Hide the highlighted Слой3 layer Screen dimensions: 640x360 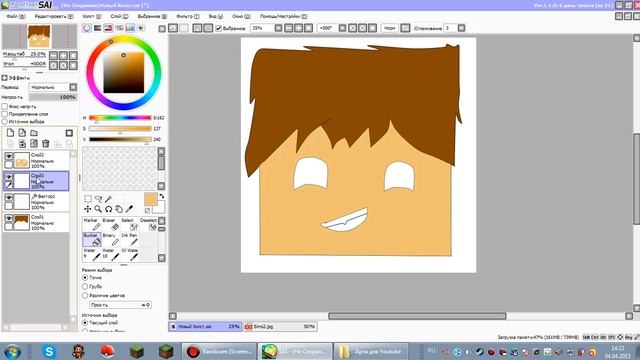[9, 177]
